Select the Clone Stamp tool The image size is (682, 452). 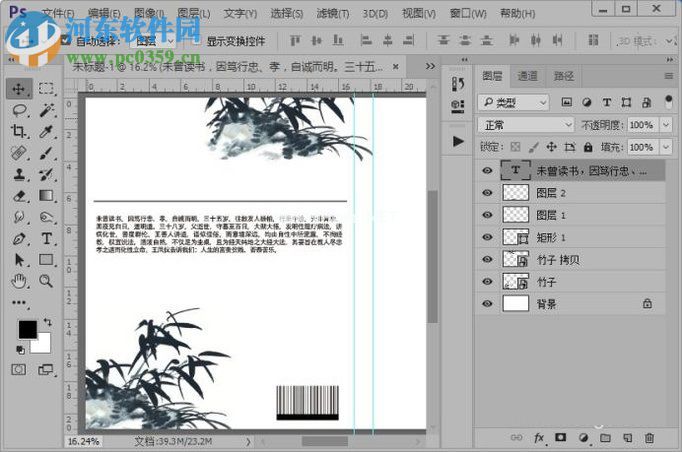coord(19,175)
